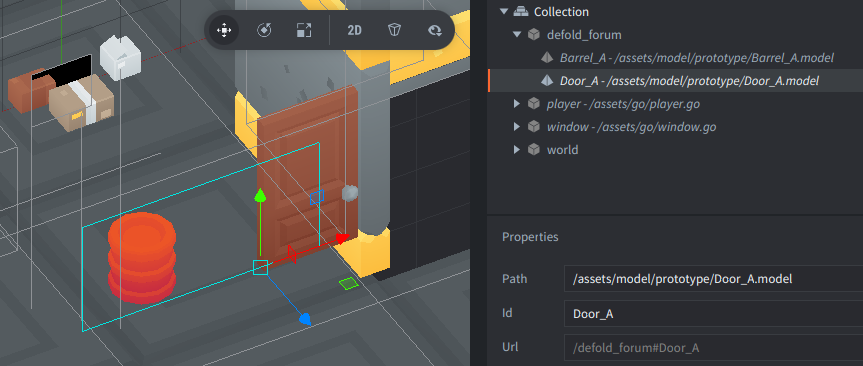The height and width of the screenshot is (366, 863).
Task: Expand the world node
Action: click(516, 150)
